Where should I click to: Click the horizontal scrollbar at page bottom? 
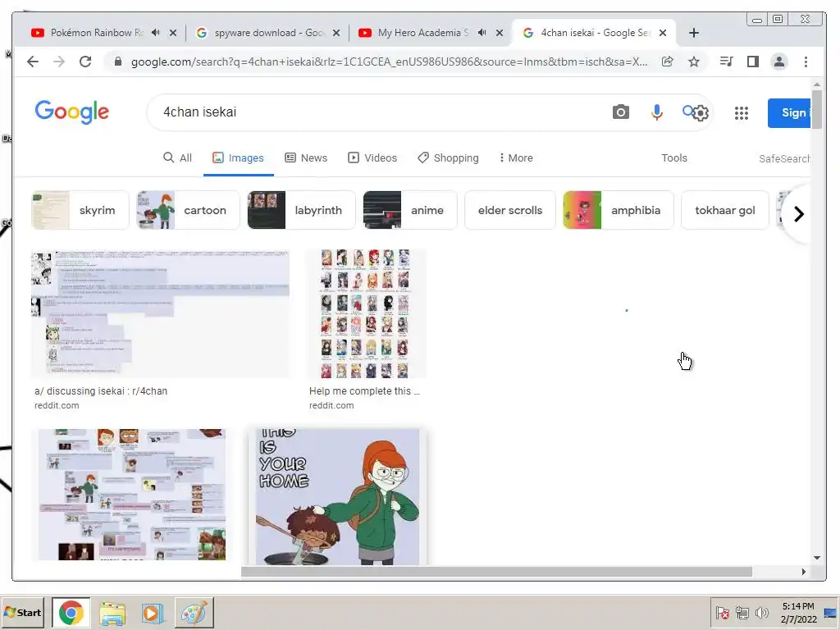pos(496,572)
